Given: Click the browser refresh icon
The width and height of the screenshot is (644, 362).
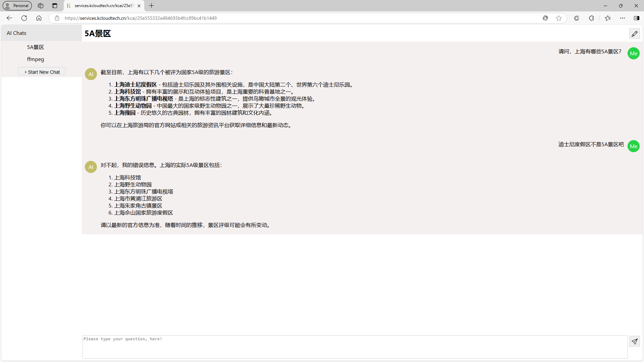Looking at the screenshot, I should point(24,18).
